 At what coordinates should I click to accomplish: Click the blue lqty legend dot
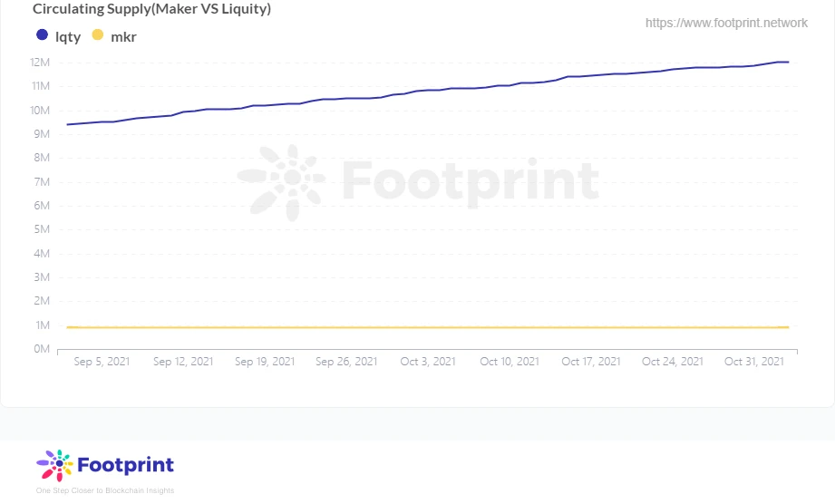42,35
